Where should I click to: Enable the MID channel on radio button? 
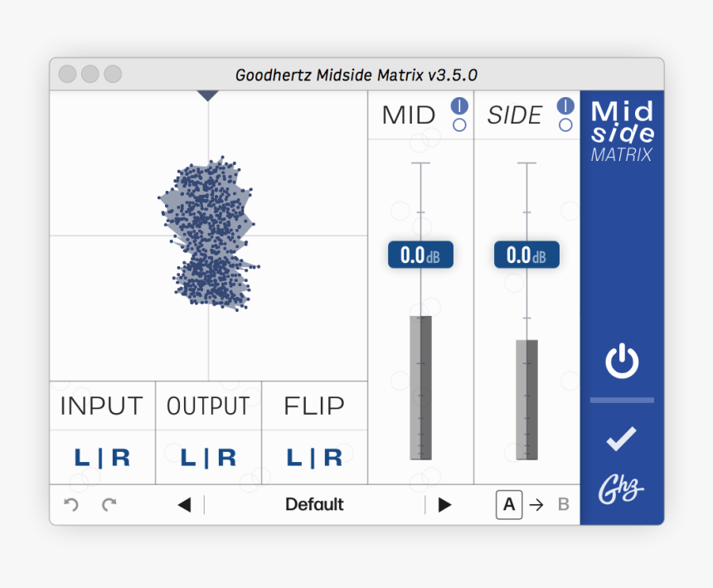(x=459, y=106)
